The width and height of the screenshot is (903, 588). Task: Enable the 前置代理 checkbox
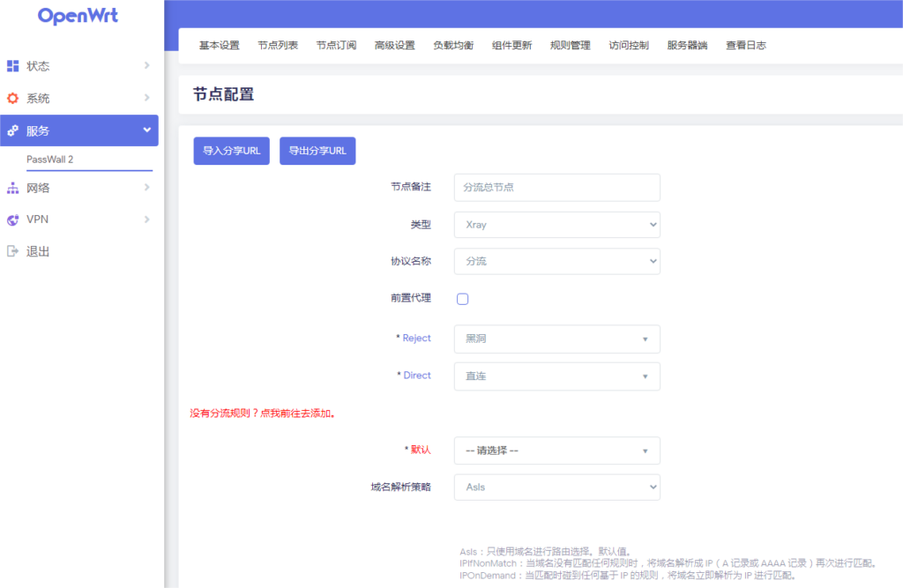pyautogui.click(x=462, y=299)
